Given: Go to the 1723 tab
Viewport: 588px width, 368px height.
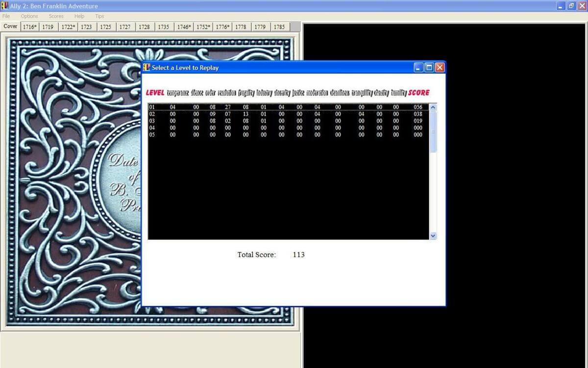Looking at the screenshot, I should pyautogui.click(x=87, y=27).
